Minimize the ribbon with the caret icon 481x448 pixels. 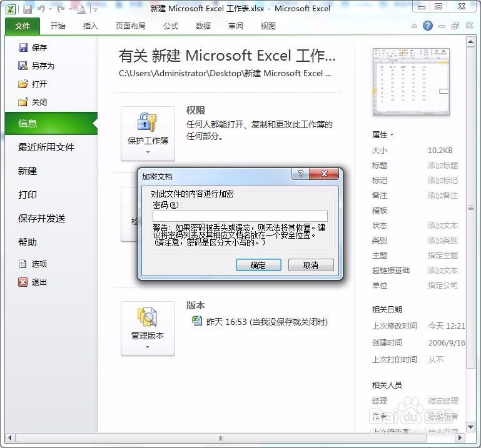pos(414,26)
